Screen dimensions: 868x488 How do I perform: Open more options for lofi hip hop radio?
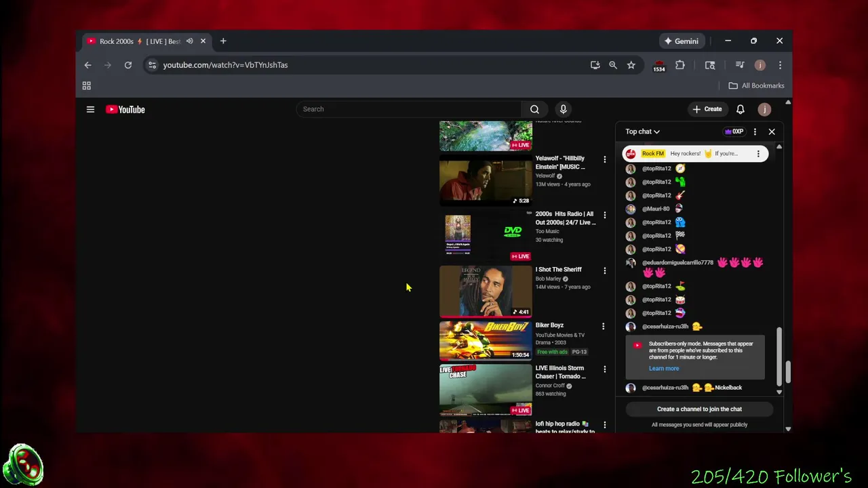pyautogui.click(x=604, y=425)
